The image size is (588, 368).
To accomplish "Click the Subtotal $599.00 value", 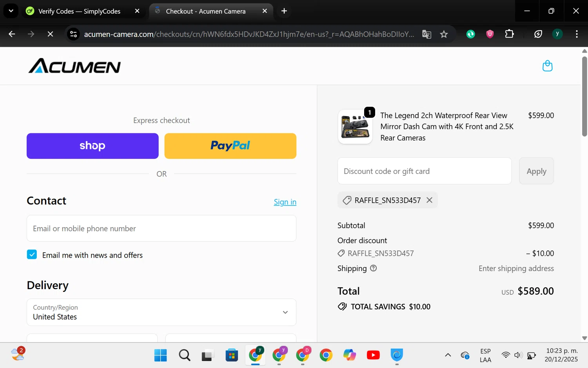I will tap(541, 226).
